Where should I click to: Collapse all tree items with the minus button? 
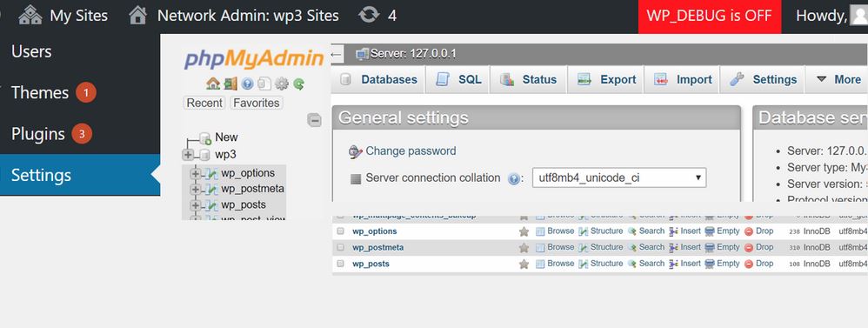pos(315,120)
